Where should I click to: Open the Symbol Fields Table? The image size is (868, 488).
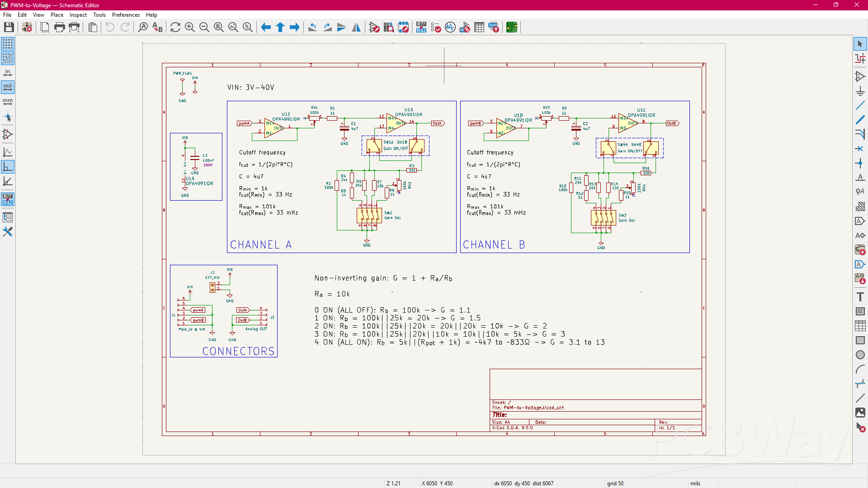pyautogui.click(x=479, y=27)
